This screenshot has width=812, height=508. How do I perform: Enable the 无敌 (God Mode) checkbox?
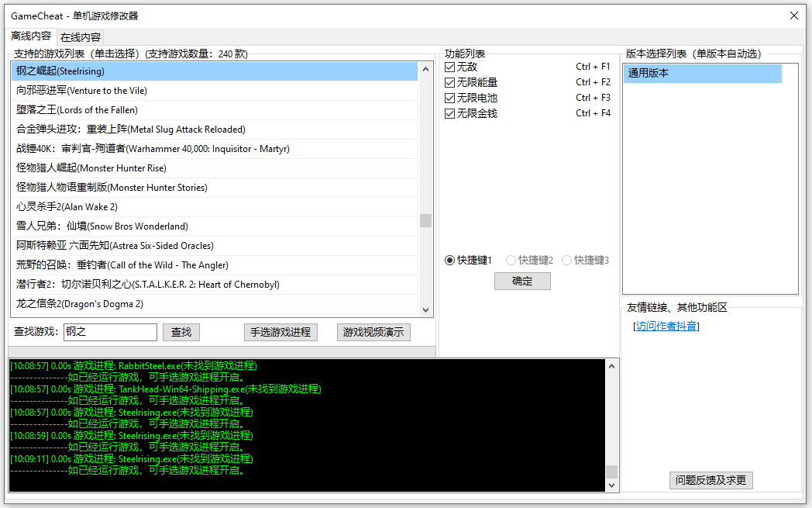[x=450, y=67]
